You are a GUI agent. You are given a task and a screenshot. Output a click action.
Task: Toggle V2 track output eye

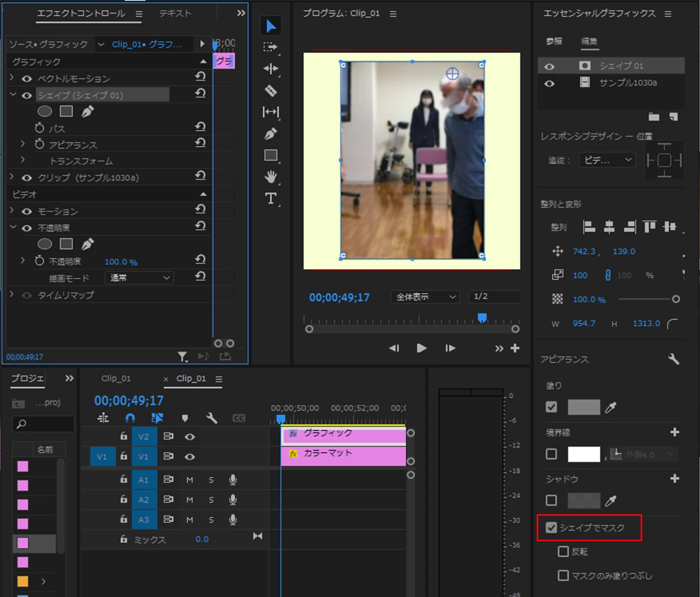[x=190, y=437]
